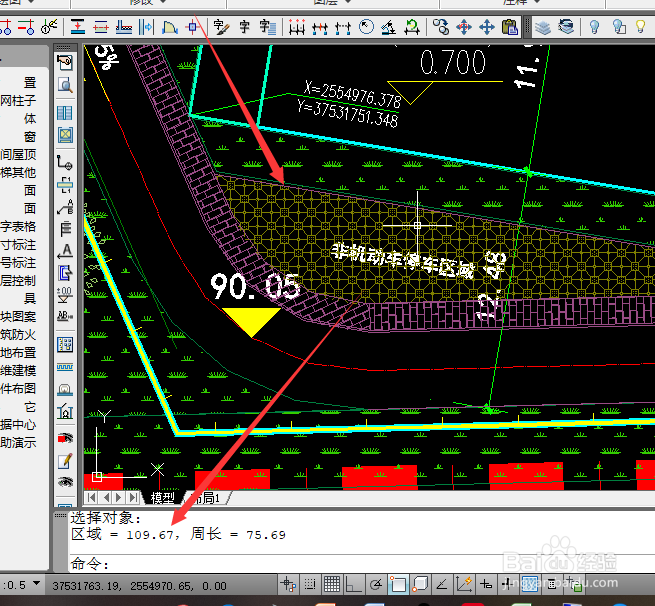Go to previous layout tab arrow
Viewport: 655px width, 606px height.
point(106,497)
